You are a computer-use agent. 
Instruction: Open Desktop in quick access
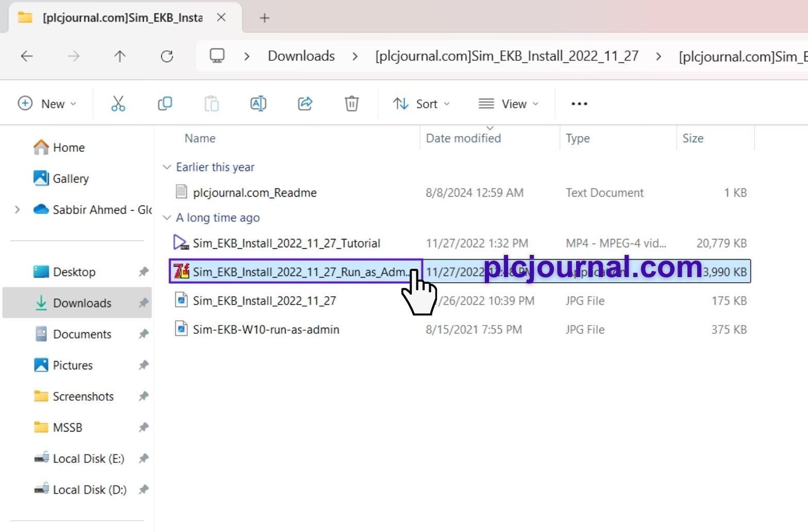click(x=64, y=272)
